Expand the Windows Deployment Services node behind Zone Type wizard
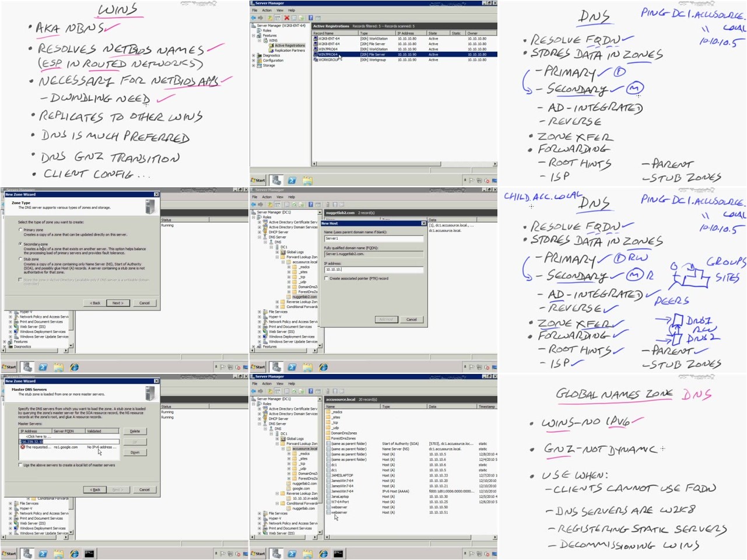This screenshot has height=560, width=747. point(10,332)
